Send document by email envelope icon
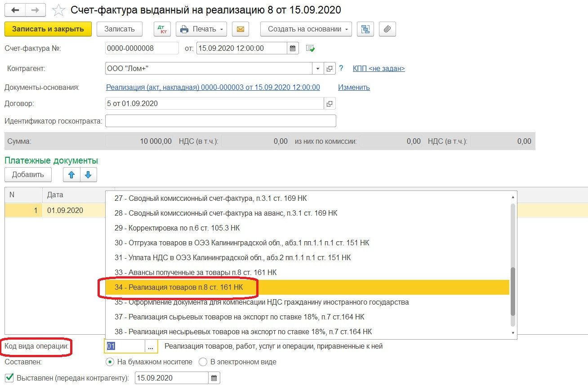Image resolution: width=588 pixels, height=385 pixels. (x=240, y=29)
